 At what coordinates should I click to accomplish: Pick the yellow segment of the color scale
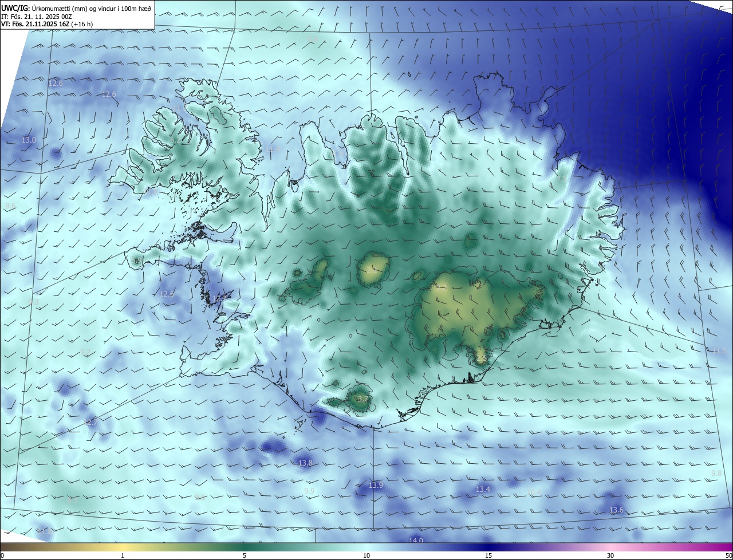coord(123,547)
